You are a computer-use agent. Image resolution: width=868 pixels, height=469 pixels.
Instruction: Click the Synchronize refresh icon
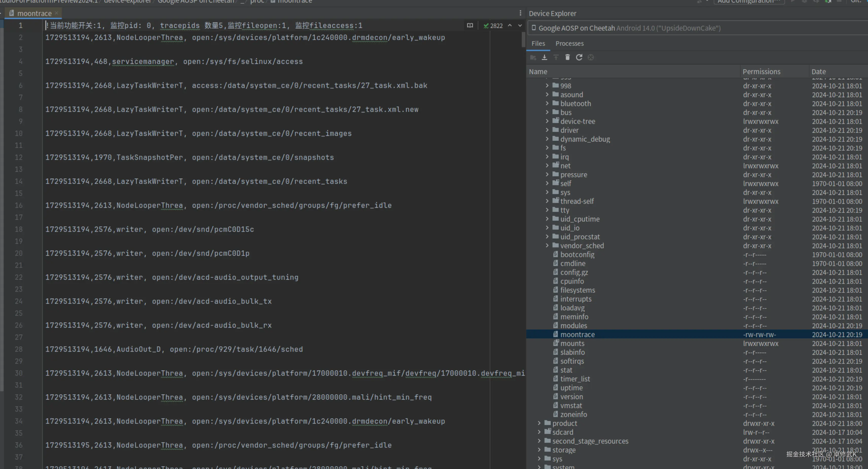[x=579, y=58]
